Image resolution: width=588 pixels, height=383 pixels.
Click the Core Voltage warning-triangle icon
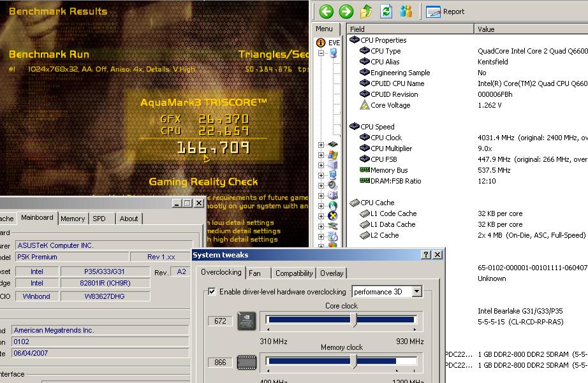tap(365, 105)
